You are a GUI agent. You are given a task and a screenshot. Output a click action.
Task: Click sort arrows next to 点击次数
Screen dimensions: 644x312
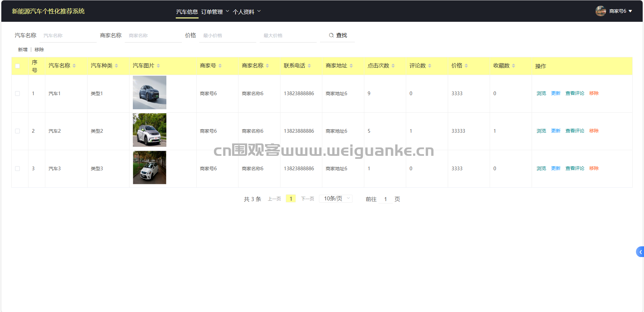tap(393, 66)
